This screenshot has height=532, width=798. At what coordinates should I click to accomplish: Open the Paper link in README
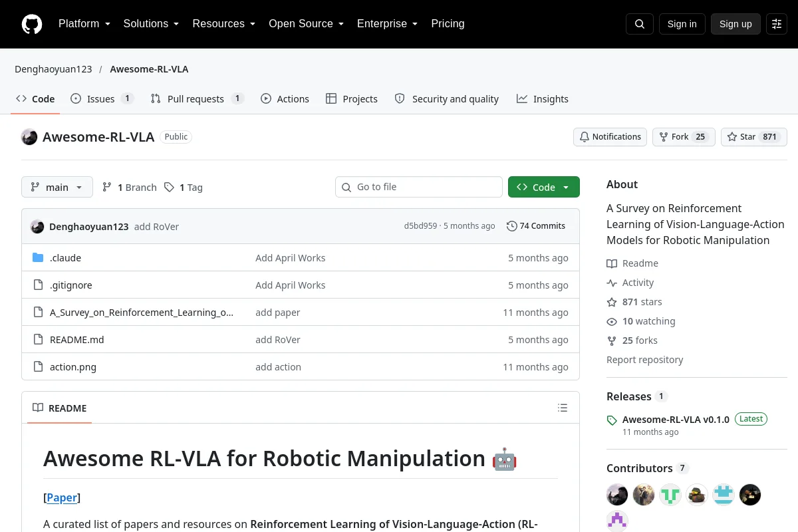(x=62, y=497)
